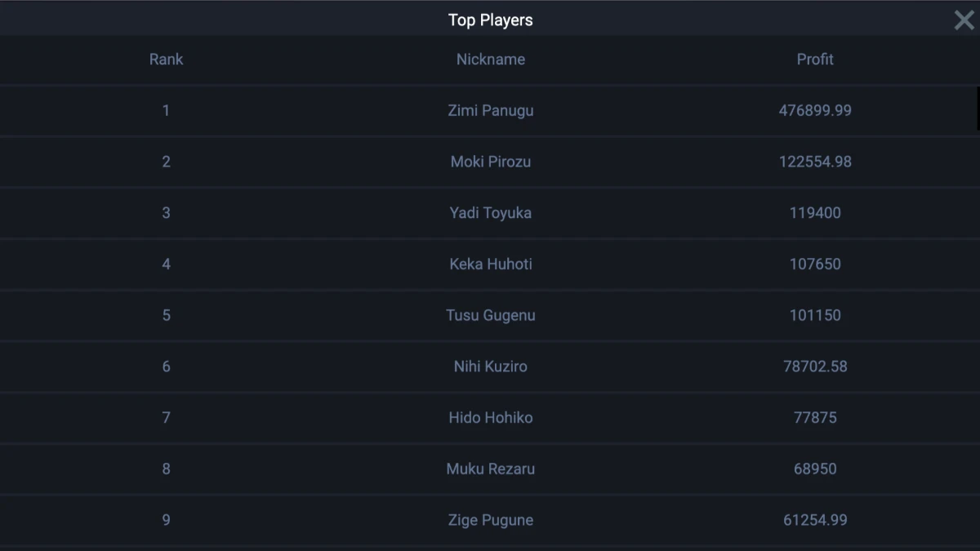
Task: Click the profit value 476899.99
Action: tap(815, 110)
